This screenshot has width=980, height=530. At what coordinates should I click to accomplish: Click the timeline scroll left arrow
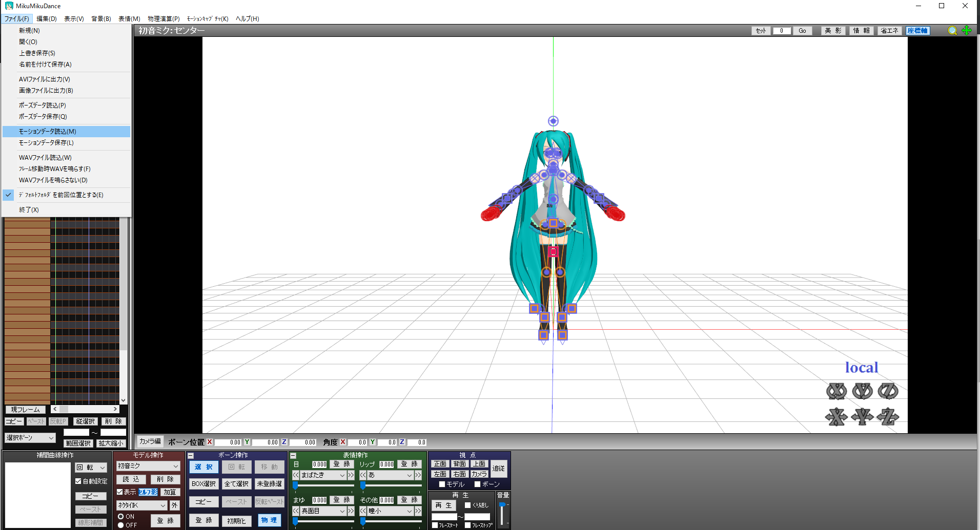[x=55, y=409]
